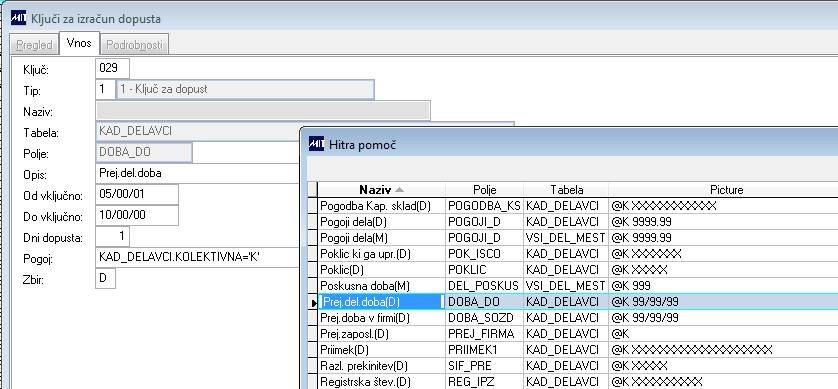
Task: Click the POKLIC field cell
Action: (x=484, y=270)
